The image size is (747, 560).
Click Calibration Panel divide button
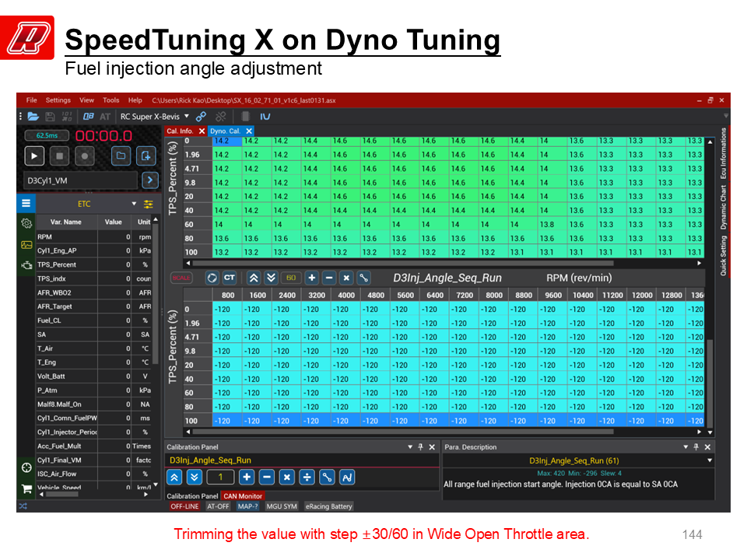pyautogui.click(x=307, y=477)
